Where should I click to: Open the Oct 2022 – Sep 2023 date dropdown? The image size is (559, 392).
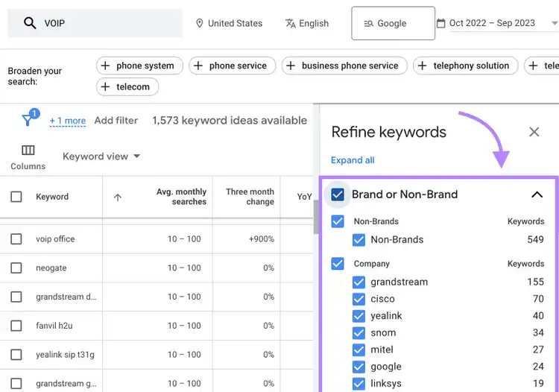[498, 24]
